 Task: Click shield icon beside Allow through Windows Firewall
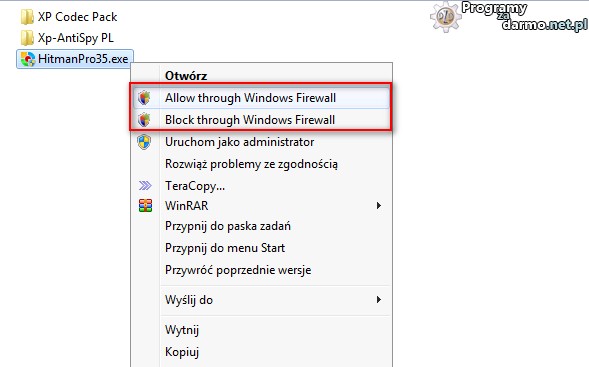click(144, 98)
